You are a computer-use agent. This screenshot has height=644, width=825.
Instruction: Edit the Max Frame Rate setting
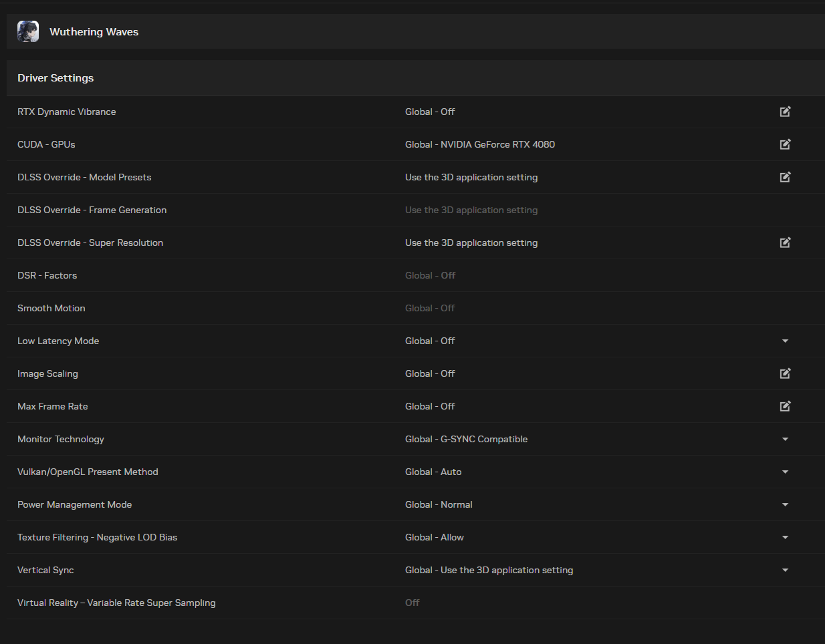tap(786, 406)
